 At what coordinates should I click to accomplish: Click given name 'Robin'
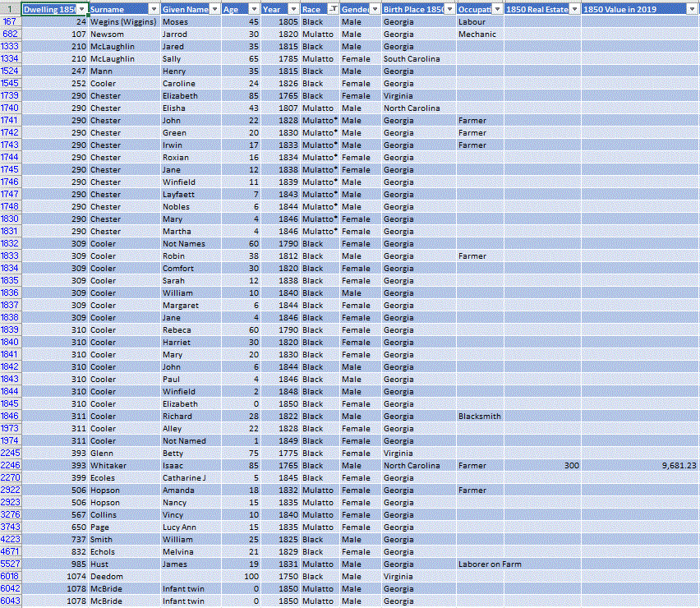(x=191, y=256)
